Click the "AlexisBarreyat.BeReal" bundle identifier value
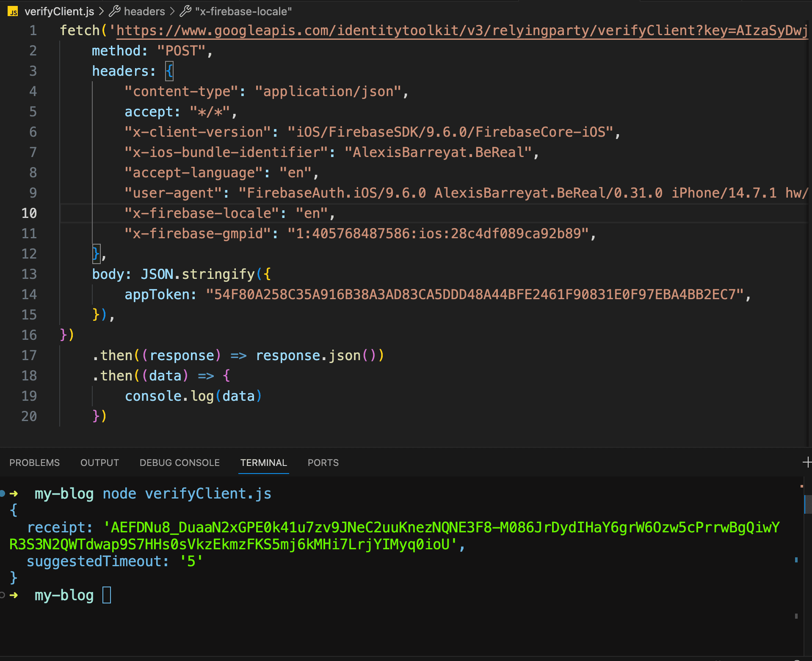Viewport: 812px width, 661px height. 438,152
